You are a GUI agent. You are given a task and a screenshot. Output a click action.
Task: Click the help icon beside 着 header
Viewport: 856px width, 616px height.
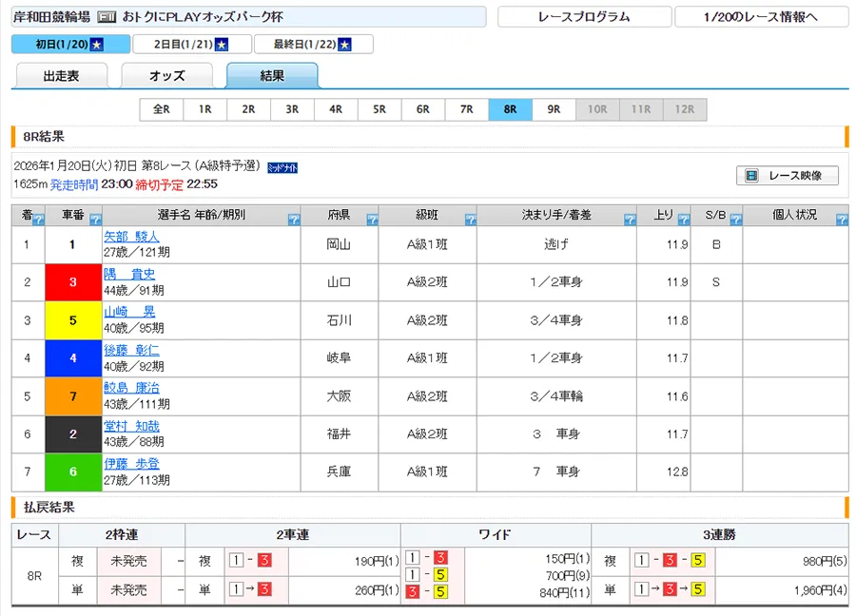(x=39, y=220)
